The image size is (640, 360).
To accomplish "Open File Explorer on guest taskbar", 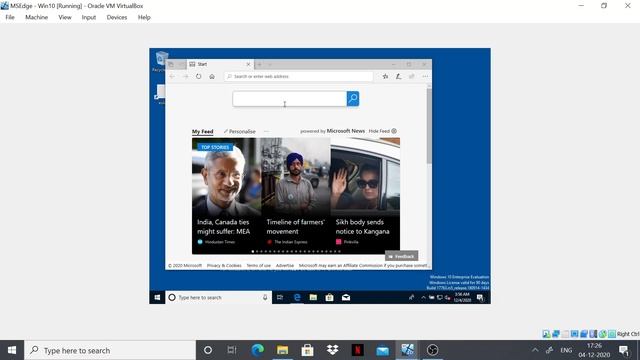I will pos(313,298).
